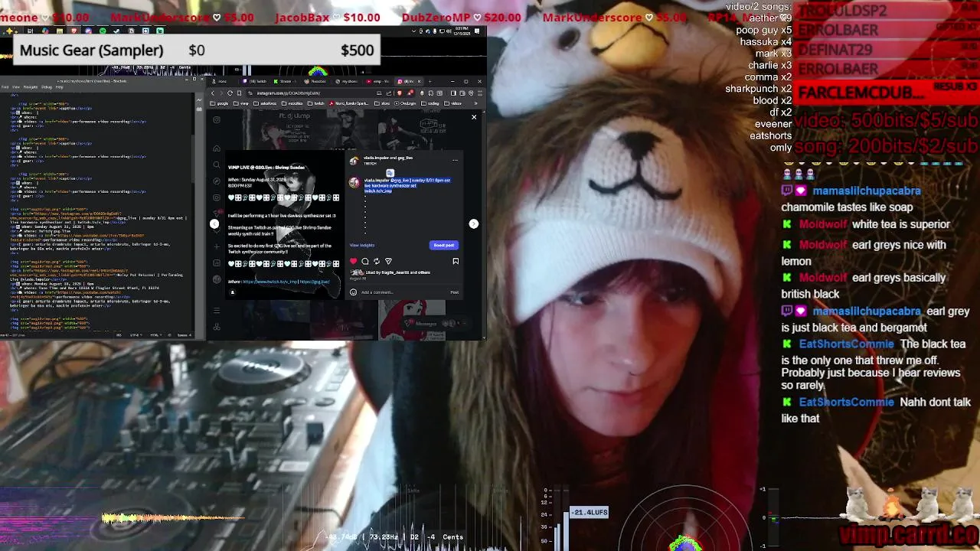Screen dimensions: 980x551
Task: Open the coding bookmarks folder
Action: 430,103
